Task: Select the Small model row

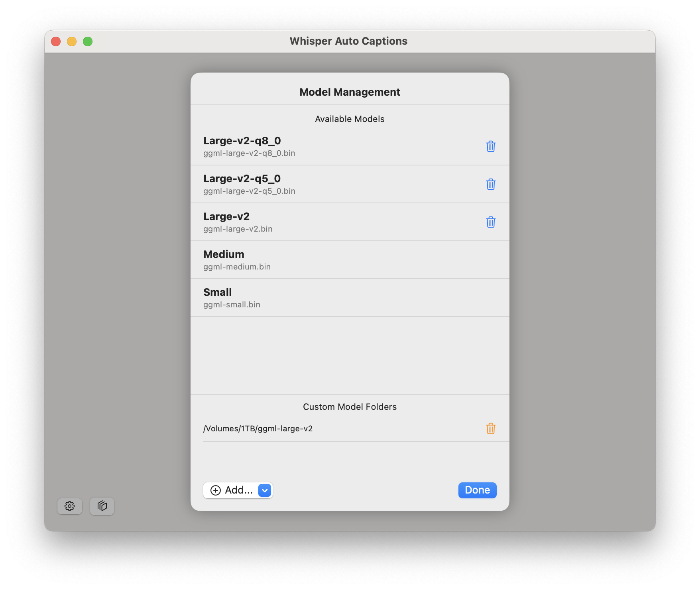Action: pos(350,298)
